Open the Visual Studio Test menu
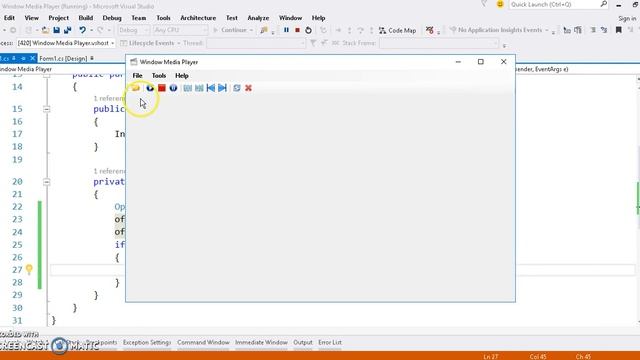Image resolution: width=640 pixels, height=360 pixels. point(232,18)
